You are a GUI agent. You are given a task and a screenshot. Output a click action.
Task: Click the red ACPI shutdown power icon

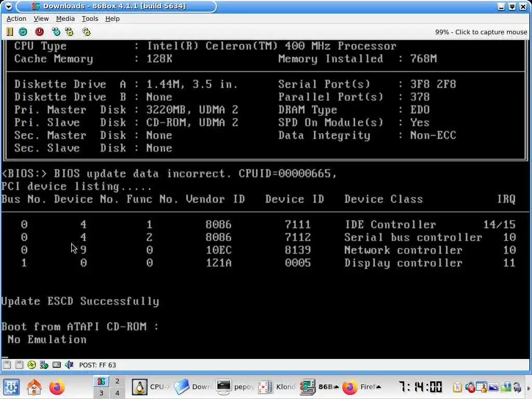click(39, 32)
